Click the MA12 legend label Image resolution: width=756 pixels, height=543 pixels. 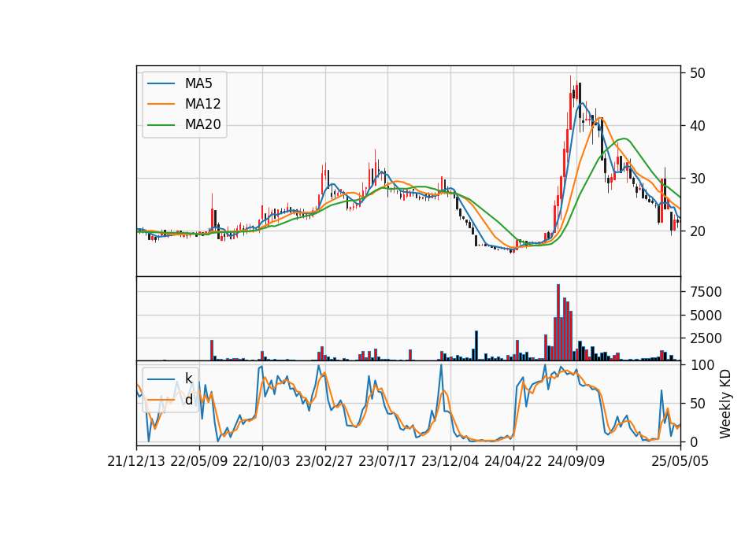203,104
